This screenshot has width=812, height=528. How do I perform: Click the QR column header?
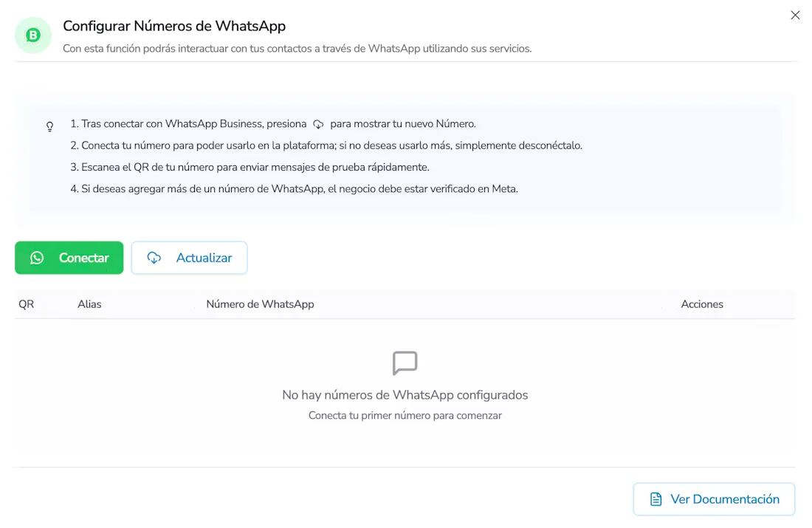26,304
